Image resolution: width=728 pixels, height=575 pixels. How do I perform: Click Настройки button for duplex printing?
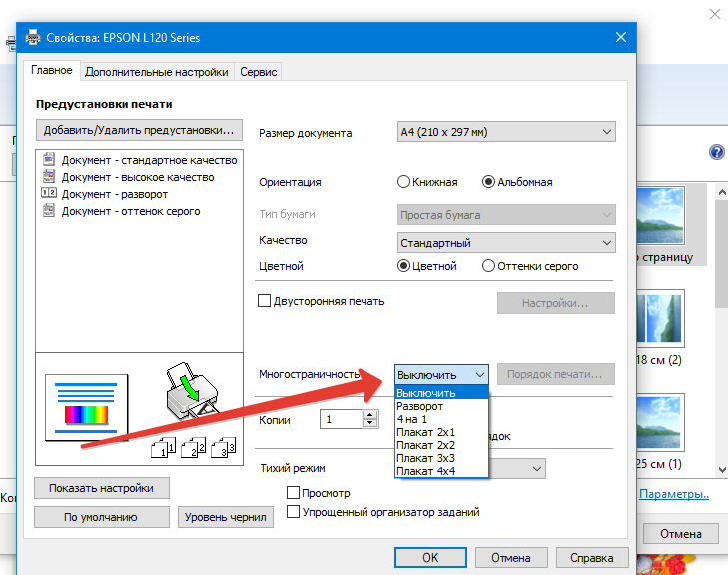556,303
